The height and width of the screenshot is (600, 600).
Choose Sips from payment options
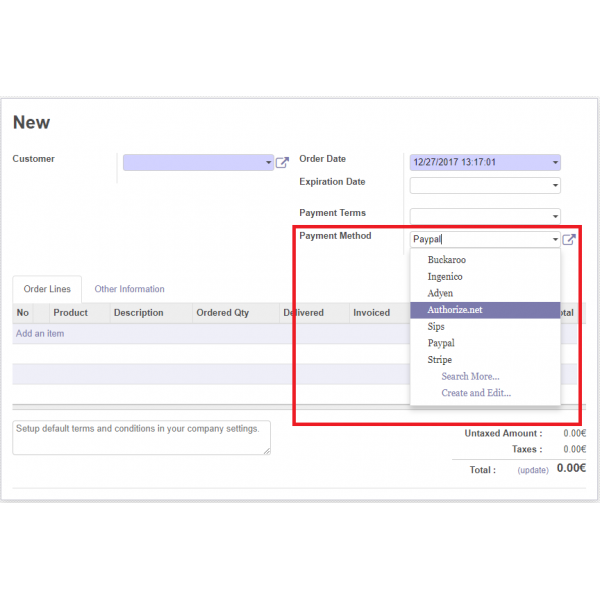coord(436,327)
